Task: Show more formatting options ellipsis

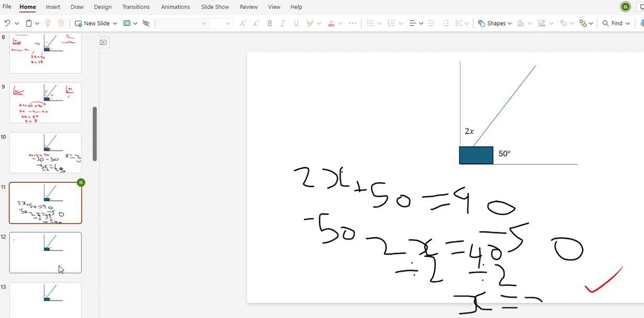Action: click(353, 23)
